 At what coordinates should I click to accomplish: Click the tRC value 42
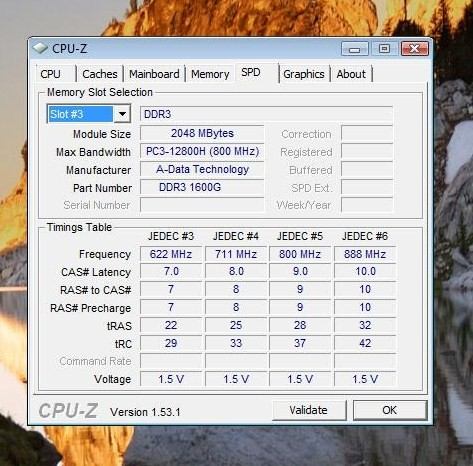(365, 343)
